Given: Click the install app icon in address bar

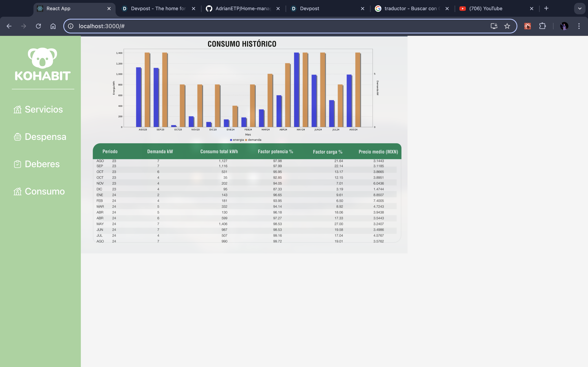Looking at the screenshot, I should pos(494,26).
